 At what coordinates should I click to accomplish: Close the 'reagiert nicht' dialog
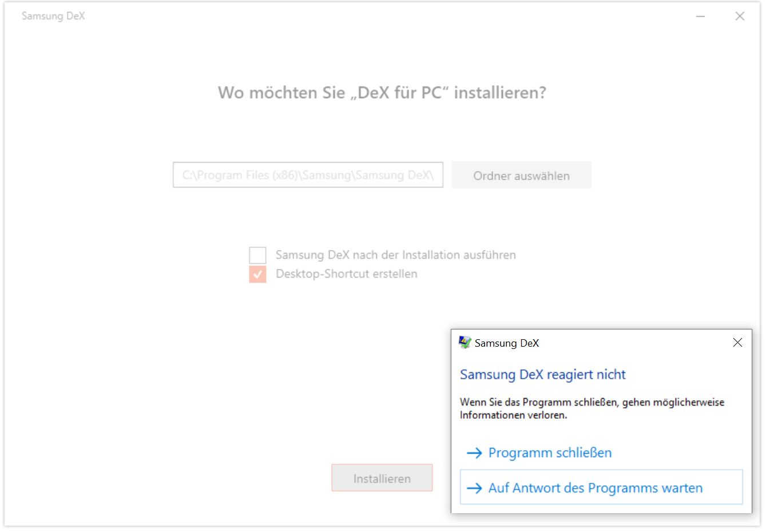(x=737, y=343)
